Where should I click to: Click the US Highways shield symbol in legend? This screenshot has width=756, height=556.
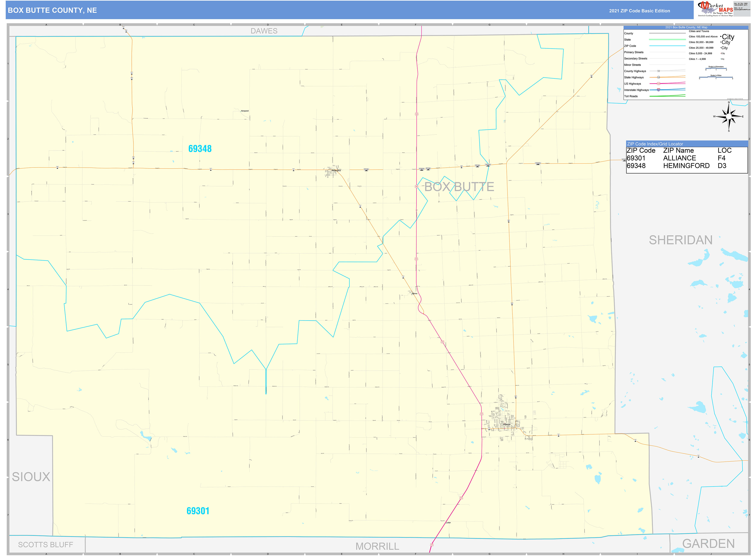point(659,84)
